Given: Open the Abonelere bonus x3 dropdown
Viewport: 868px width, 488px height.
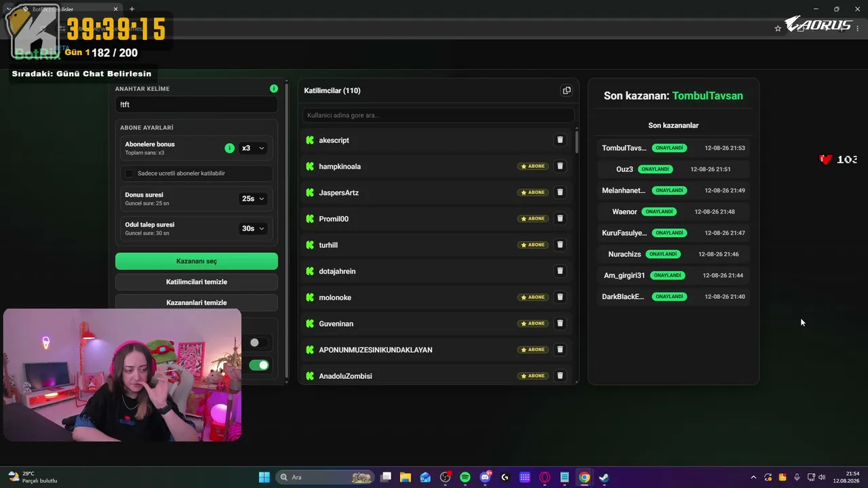Looking at the screenshot, I should [253, 148].
